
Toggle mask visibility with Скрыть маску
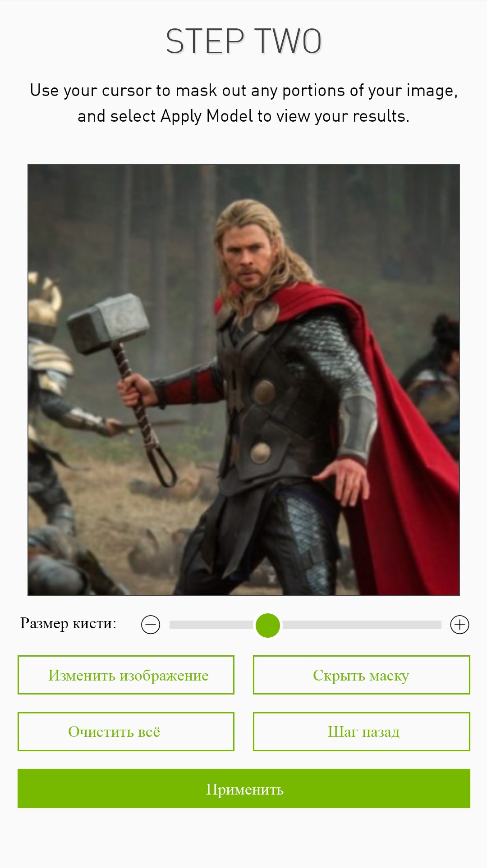[x=362, y=675]
